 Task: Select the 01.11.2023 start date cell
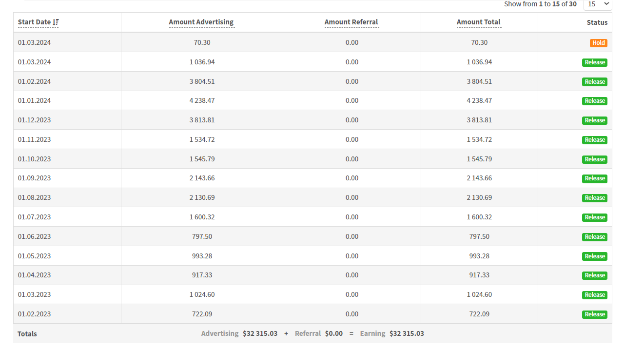(x=35, y=139)
